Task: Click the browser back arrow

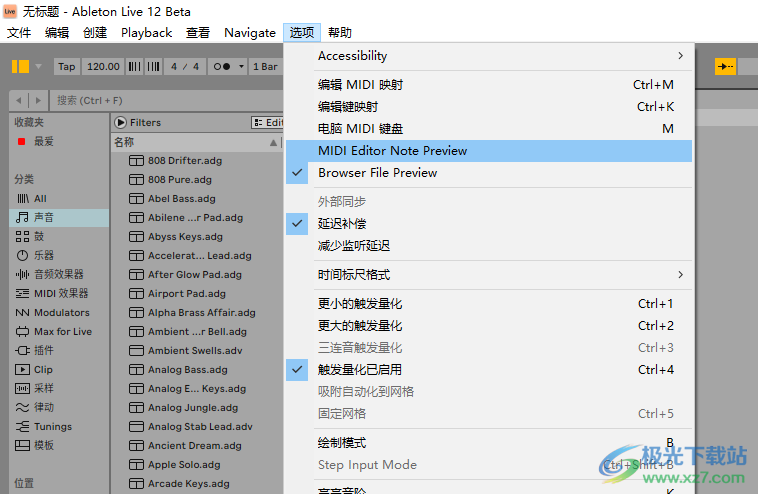Action: 19,101
